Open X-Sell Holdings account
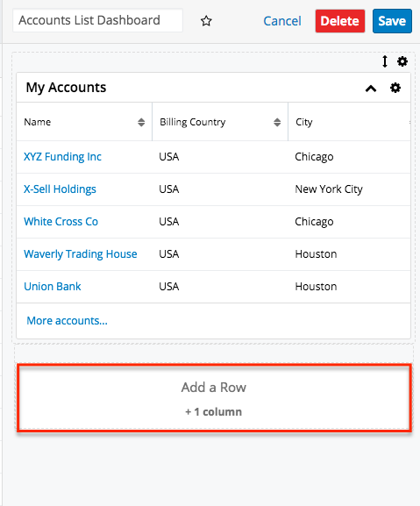Viewport: 420px width, 506px height. pyautogui.click(x=60, y=189)
